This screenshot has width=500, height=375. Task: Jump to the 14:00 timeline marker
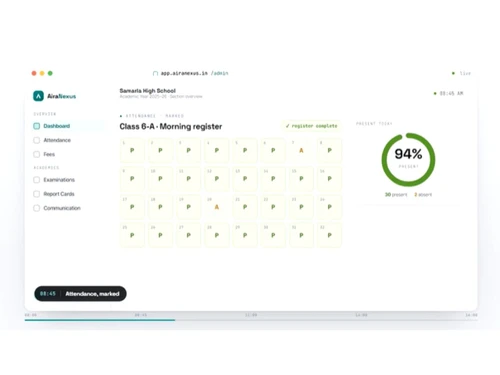pos(361,315)
